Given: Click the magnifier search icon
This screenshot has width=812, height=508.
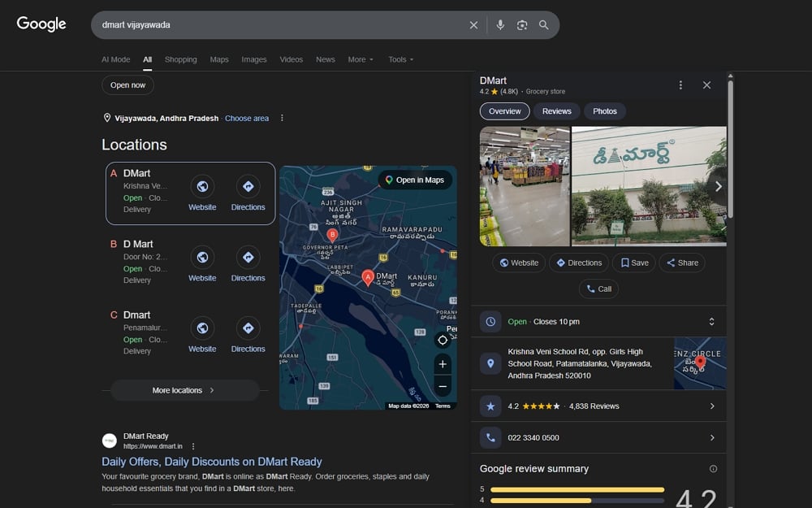Looking at the screenshot, I should 544,25.
